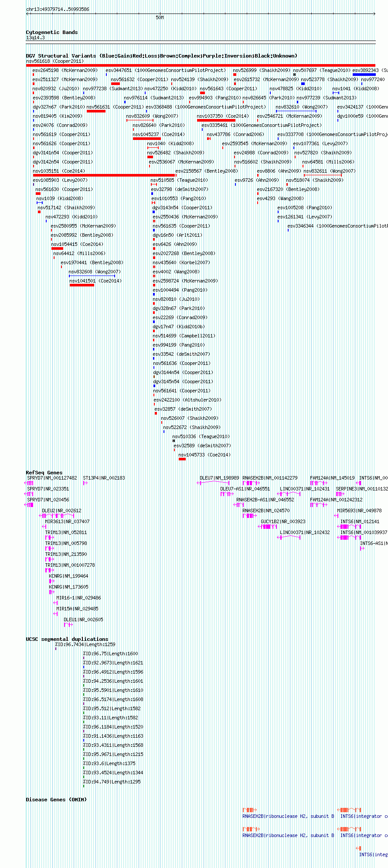Click the LINC00371|NR_102432 gene glyph
Screen dimensions: 388x868
pyautogui.click(x=289, y=538)
